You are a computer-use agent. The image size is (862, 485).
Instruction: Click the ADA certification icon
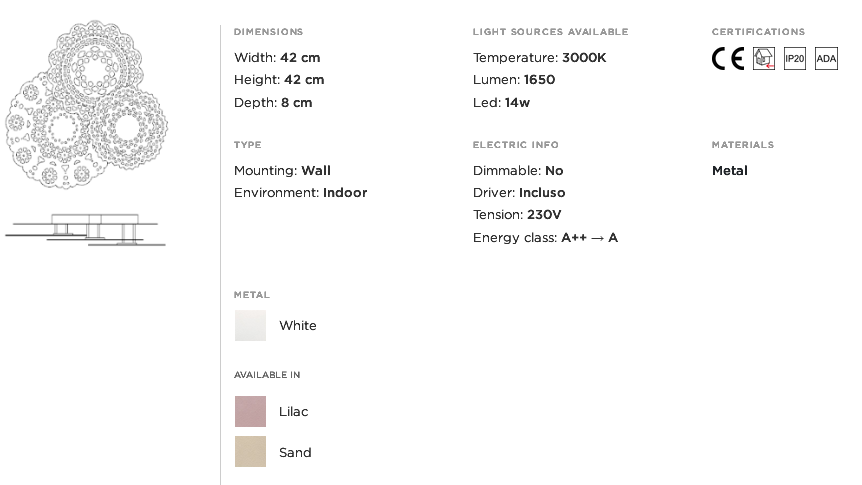[826, 58]
